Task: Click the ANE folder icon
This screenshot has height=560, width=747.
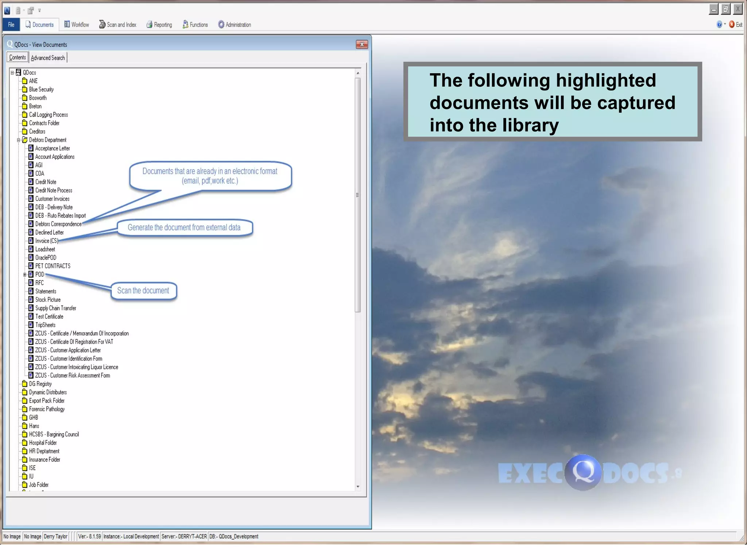Action: tap(24, 81)
